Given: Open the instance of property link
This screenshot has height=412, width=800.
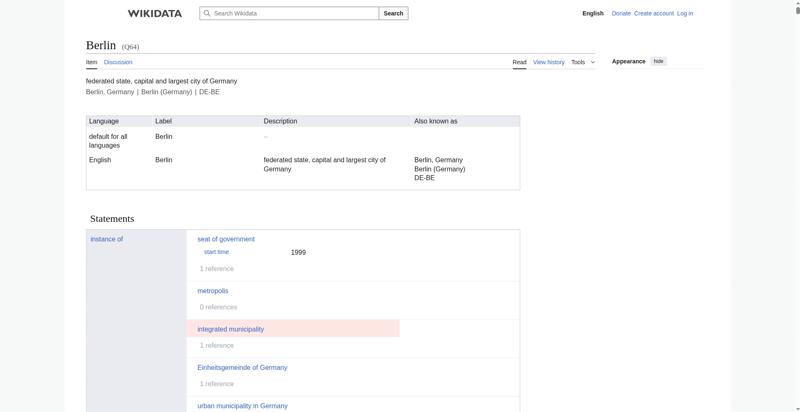Looking at the screenshot, I should pos(107,239).
